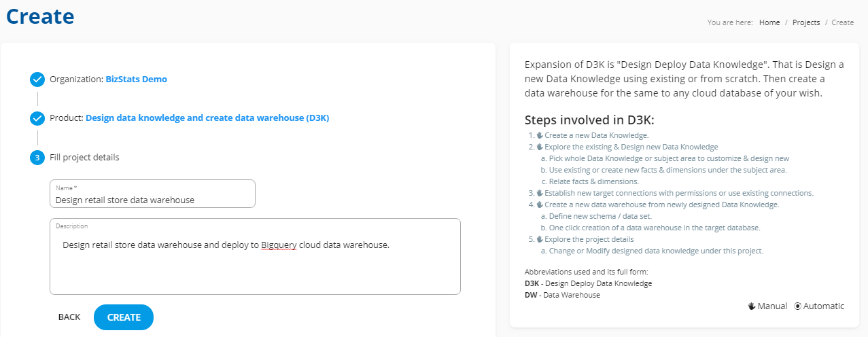Click the Product step checkmark icon
Image resolution: width=868 pixels, height=337 pixels.
[37, 118]
